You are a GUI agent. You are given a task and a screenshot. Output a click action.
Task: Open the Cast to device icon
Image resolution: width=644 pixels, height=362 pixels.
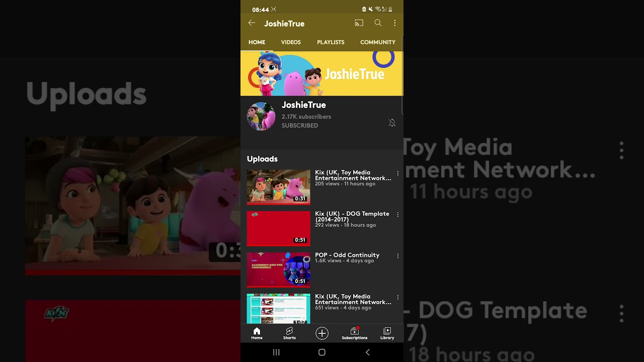click(x=359, y=23)
